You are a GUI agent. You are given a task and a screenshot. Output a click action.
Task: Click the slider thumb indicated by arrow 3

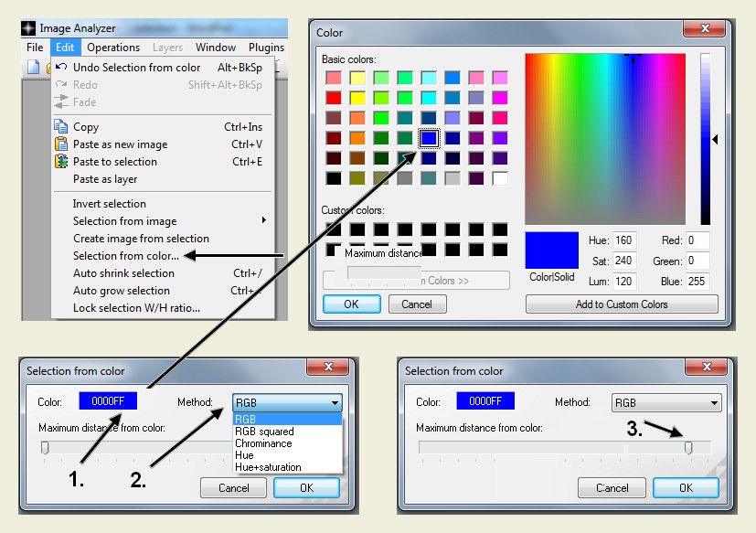pos(688,447)
